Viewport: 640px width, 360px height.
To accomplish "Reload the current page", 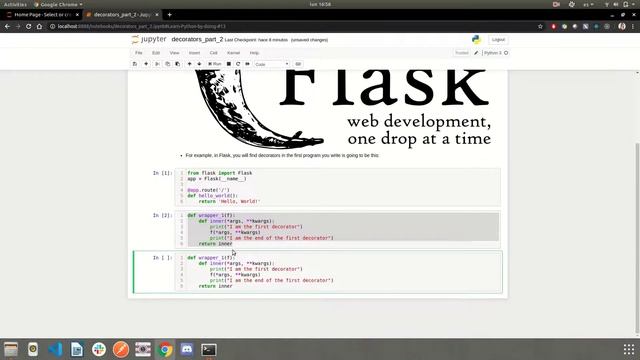I will tap(29, 27).
